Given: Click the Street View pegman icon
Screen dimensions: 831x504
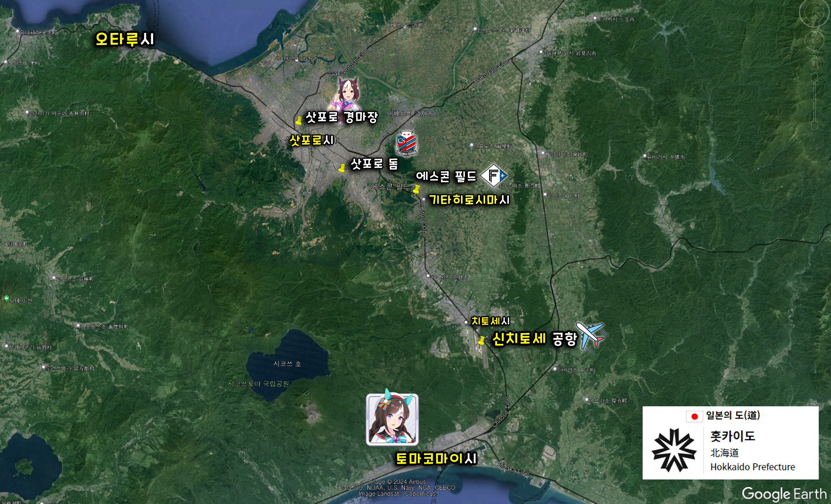Looking at the screenshot, I should [814, 62].
